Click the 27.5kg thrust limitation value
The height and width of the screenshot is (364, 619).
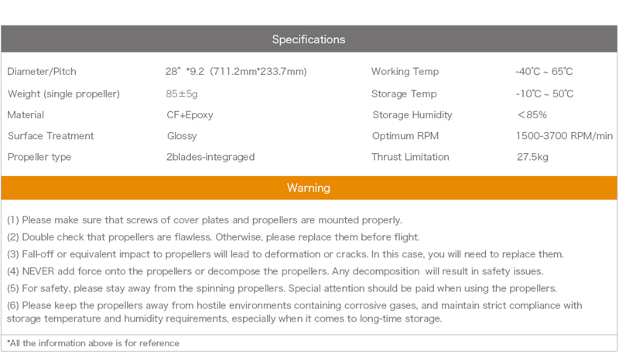[x=532, y=157]
